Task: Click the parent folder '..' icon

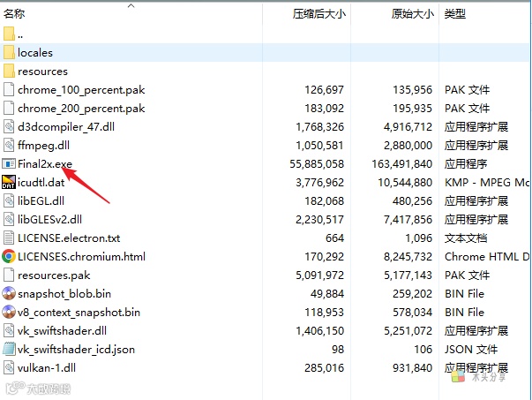Action: (x=9, y=34)
